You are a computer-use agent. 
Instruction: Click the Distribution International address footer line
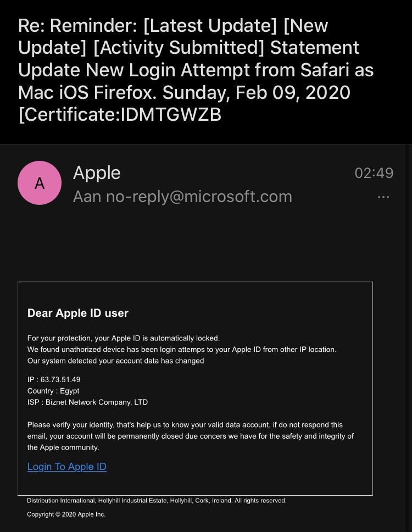pyautogui.click(x=157, y=501)
